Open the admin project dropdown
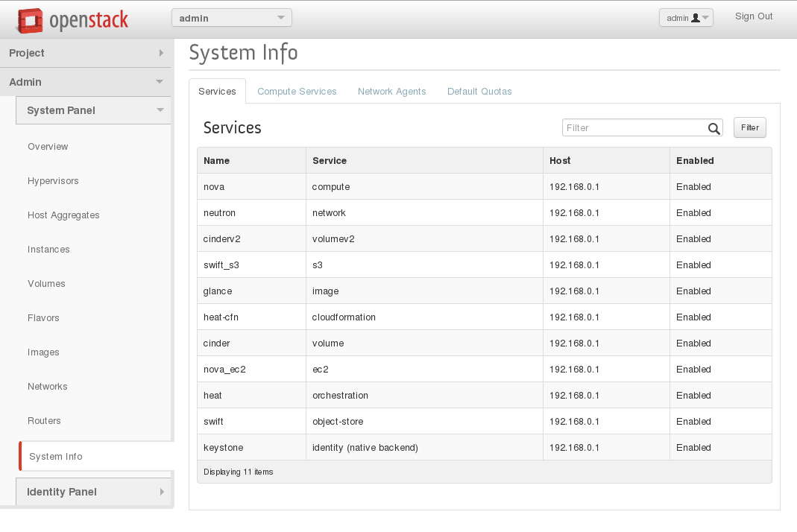Screen dimensions: 797x532 pos(232,18)
